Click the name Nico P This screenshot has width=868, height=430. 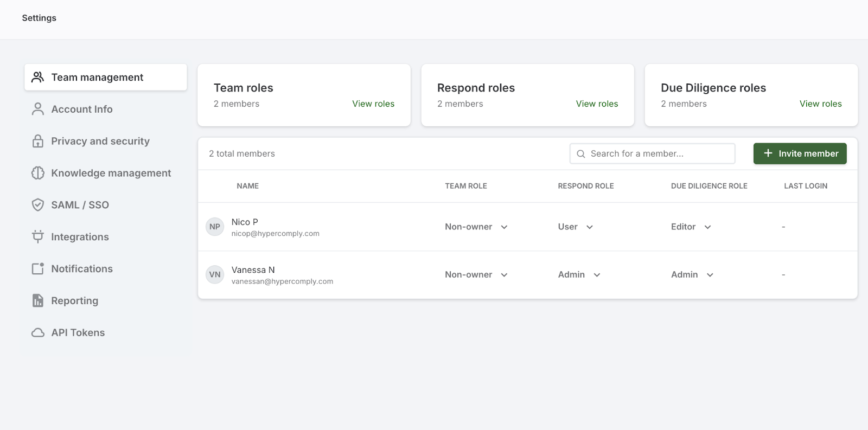[245, 222]
